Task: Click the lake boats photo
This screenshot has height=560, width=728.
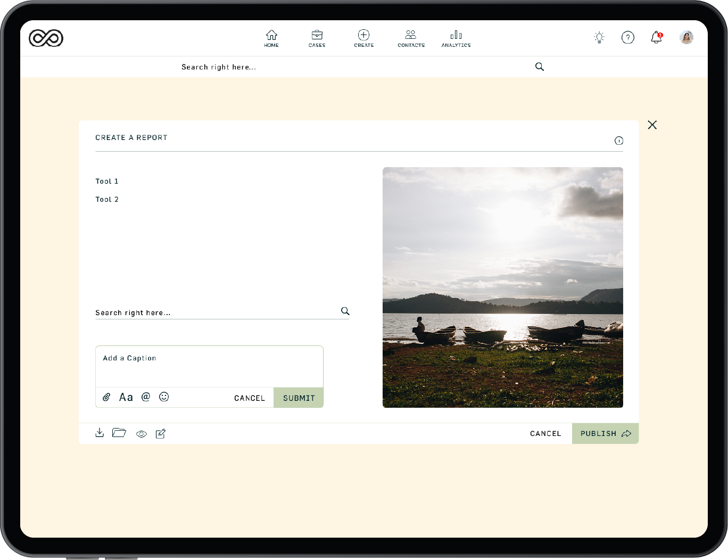Action: (x=503, y=287)
